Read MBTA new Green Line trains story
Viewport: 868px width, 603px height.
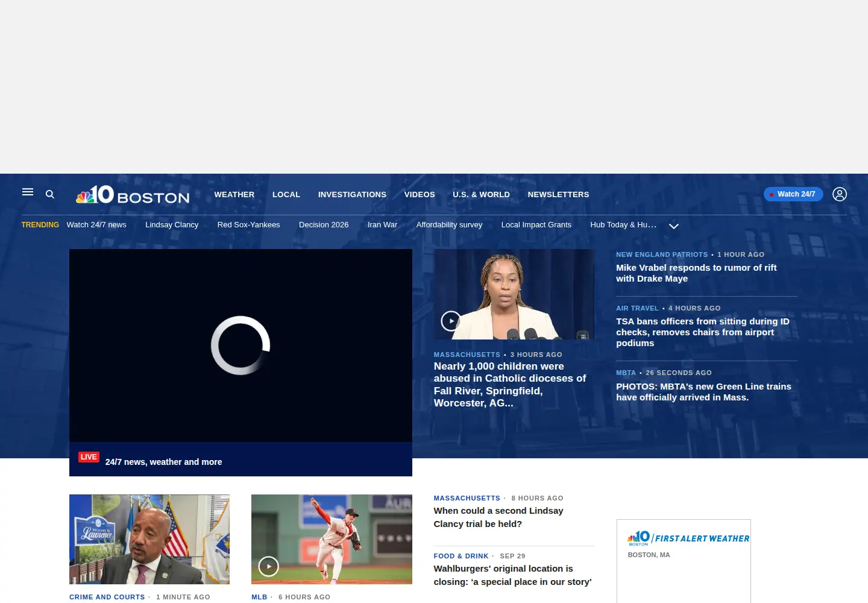(x=703, y=392)
